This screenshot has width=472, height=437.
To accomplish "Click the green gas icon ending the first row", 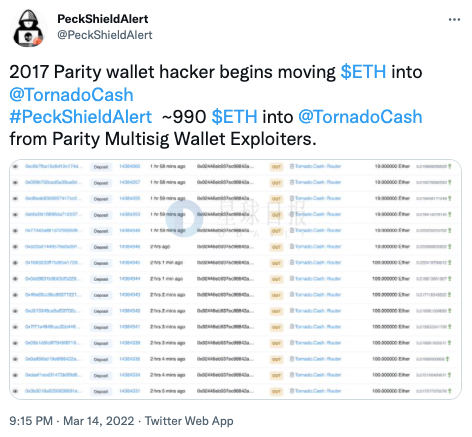I will [x=450, y=166].
